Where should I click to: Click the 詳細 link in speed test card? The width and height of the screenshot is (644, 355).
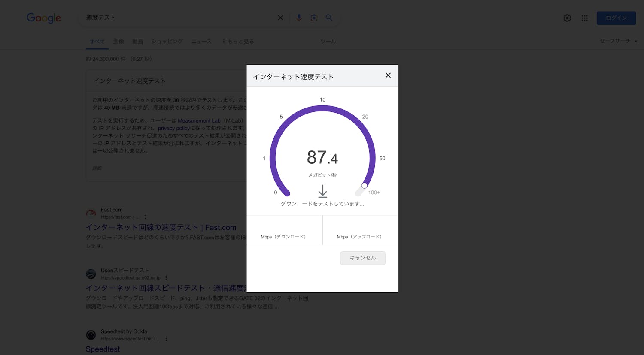97,168
